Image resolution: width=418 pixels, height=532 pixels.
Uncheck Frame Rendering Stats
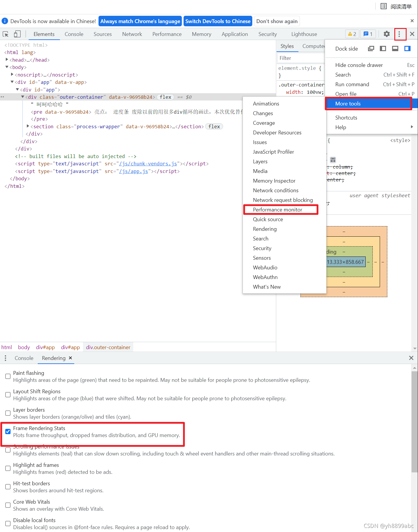[x=8, y=432]
